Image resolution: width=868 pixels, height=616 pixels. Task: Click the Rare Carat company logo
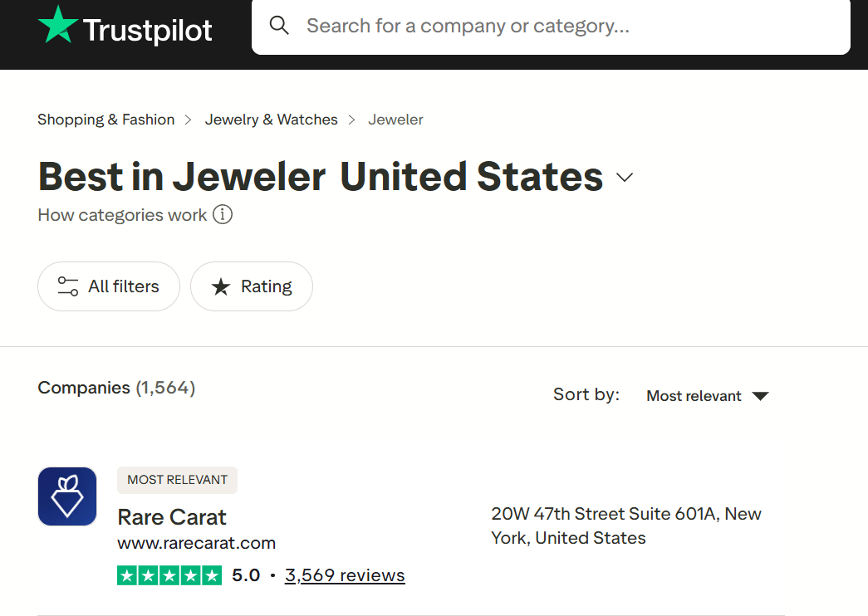point(66,496)
